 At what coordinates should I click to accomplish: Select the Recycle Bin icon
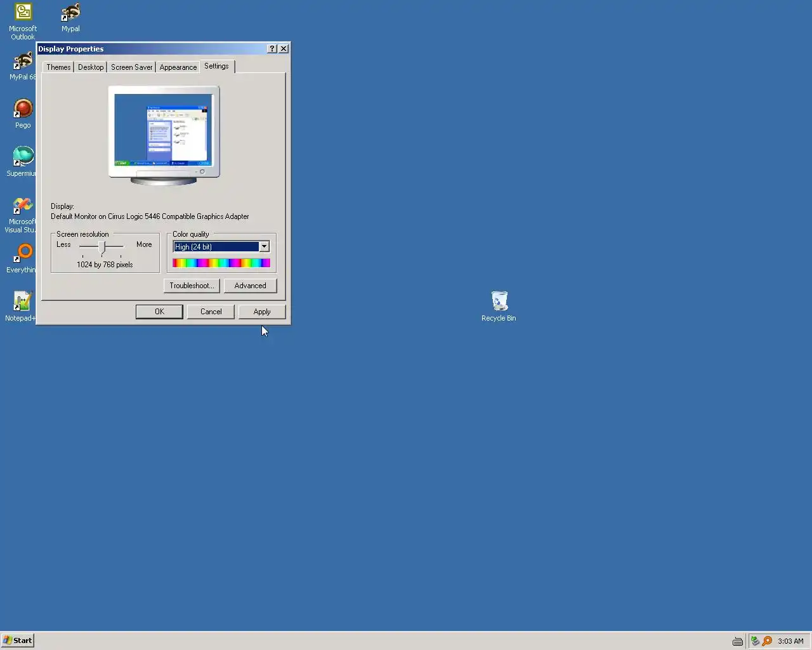coord(499,307)
